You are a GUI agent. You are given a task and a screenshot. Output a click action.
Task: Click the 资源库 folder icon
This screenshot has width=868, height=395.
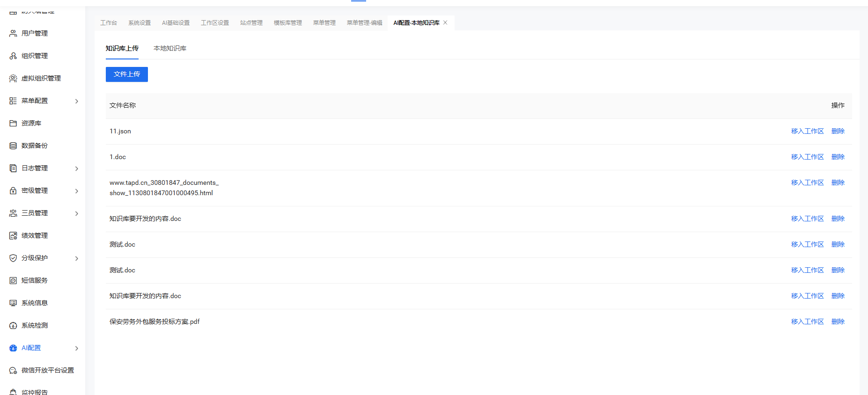click(x=13, y=124)
